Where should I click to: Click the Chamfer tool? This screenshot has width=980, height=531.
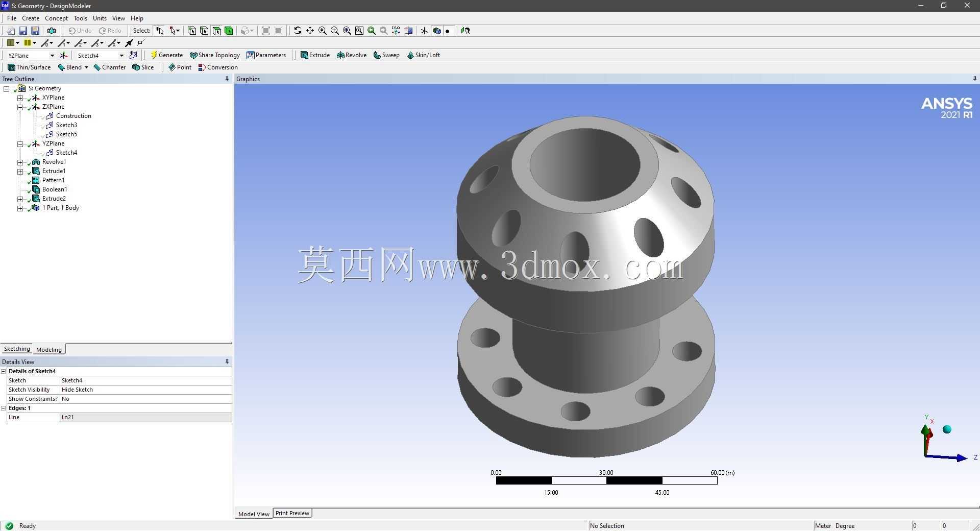pos(110,67)
